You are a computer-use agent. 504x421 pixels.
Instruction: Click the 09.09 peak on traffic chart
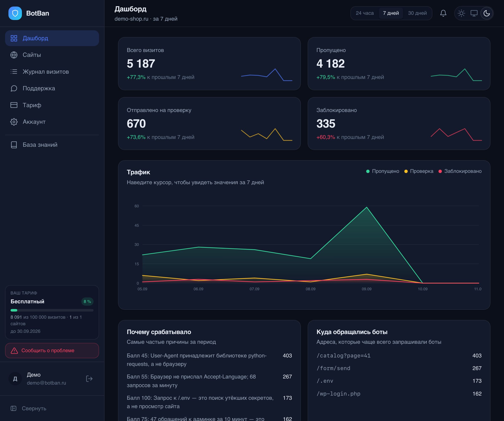point(366,207)
